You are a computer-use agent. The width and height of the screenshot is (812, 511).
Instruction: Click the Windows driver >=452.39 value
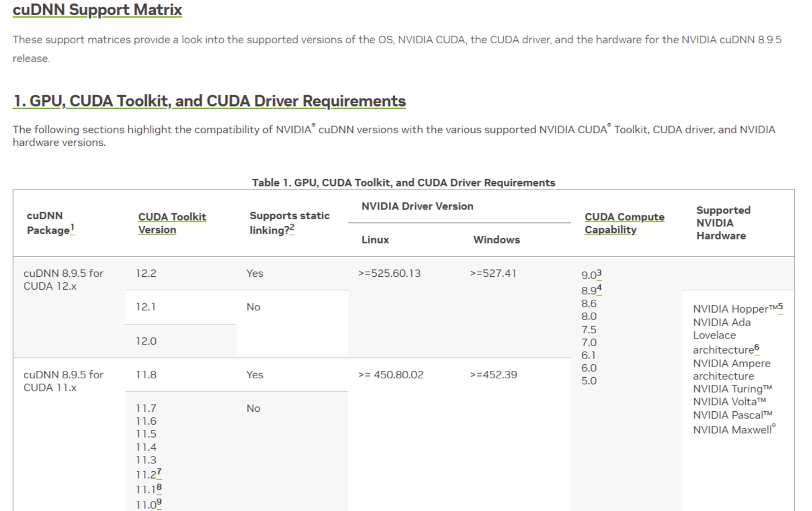[x=493, y=375]
